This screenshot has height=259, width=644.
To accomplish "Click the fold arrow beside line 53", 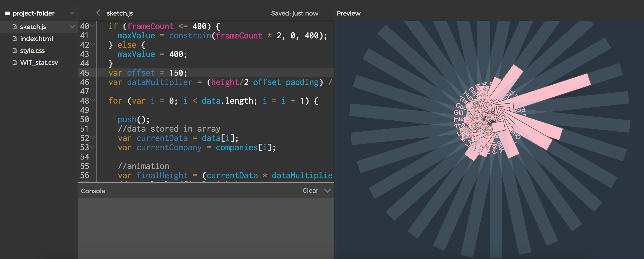I will coord(93,147).
